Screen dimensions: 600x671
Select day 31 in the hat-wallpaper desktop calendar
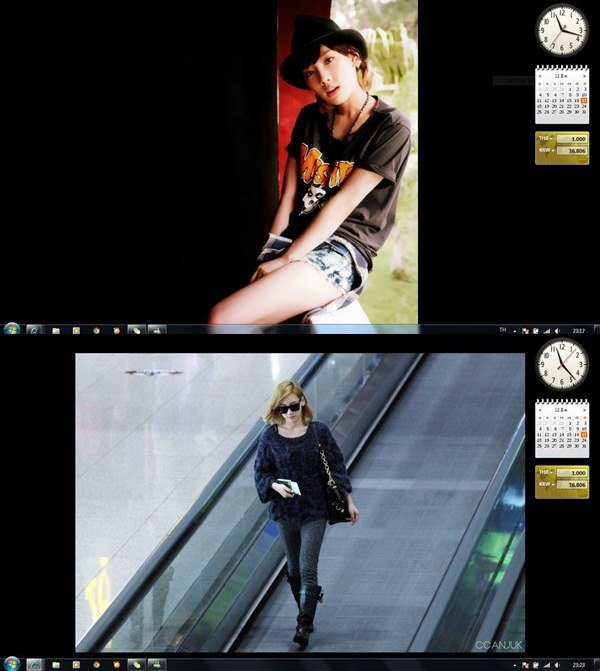[x=584, y=112]
